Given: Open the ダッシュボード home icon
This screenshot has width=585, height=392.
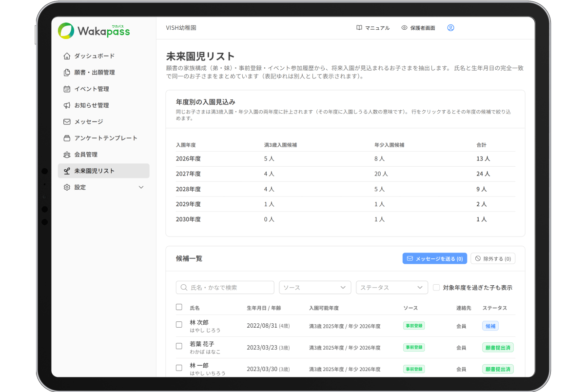Looking at the screenshot, I should click(67, 56).
